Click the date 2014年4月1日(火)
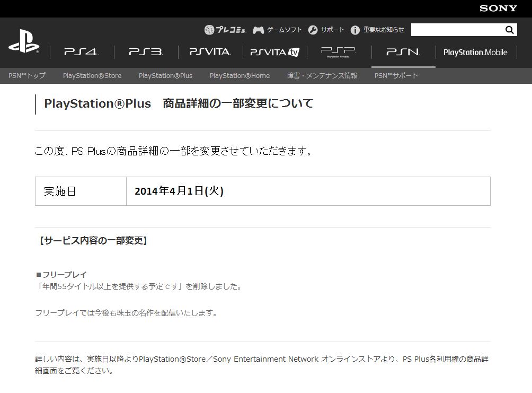 (179, 191)
